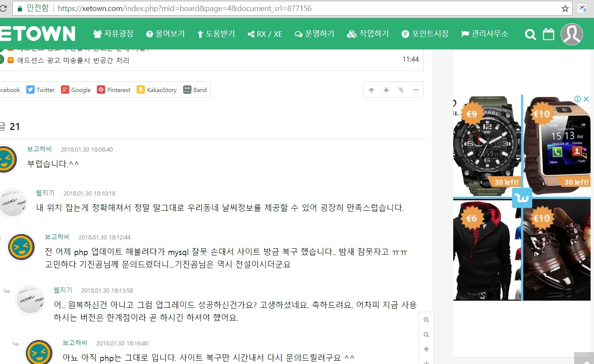This screenshot has height=364, width=594.
Task: Click the Wish logo in ad center
Action: click(x=522, y=198)
